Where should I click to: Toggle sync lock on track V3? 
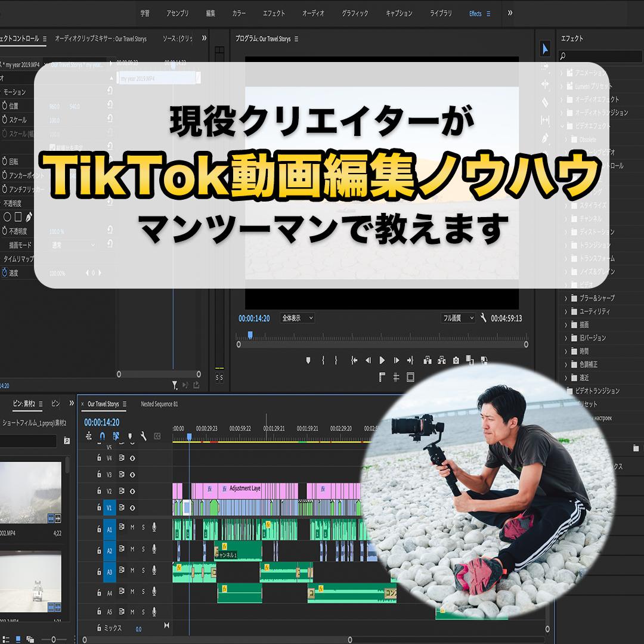tap(122, 475)
